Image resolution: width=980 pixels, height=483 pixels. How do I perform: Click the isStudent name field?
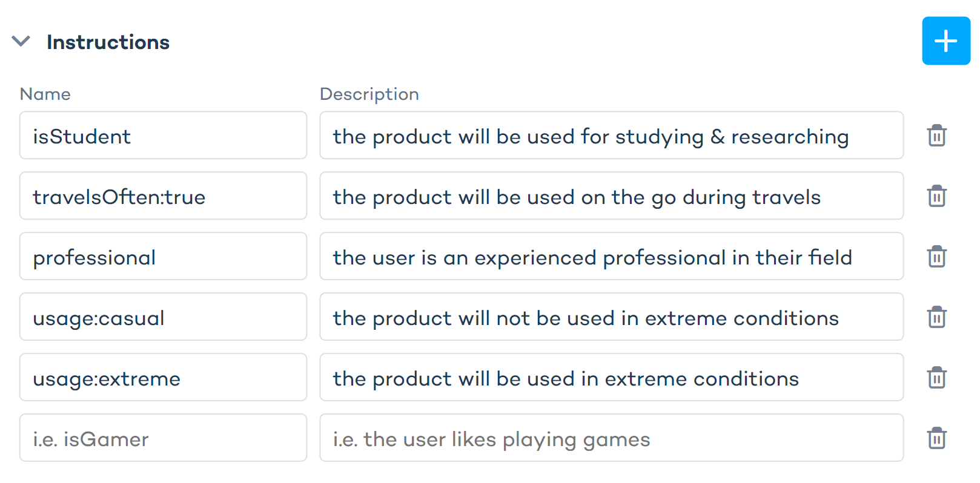(163, 136)
